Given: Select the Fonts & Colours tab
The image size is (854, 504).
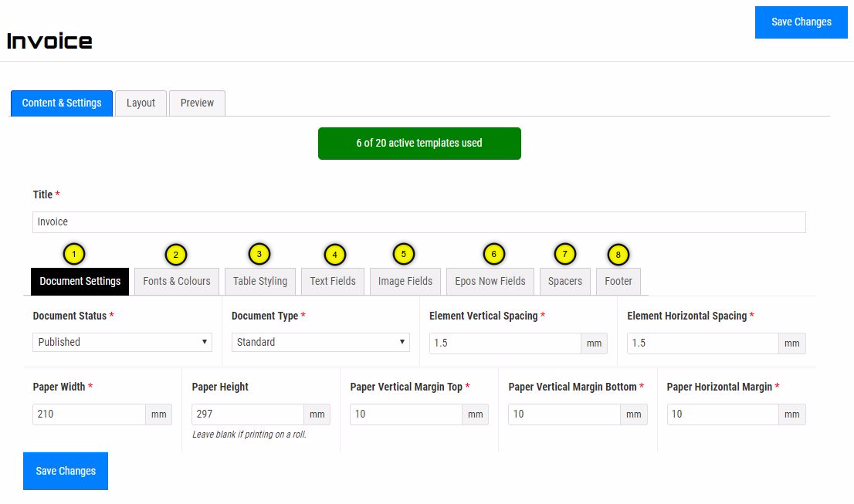Looking at the screenshot, I should [x=177, y=282].
